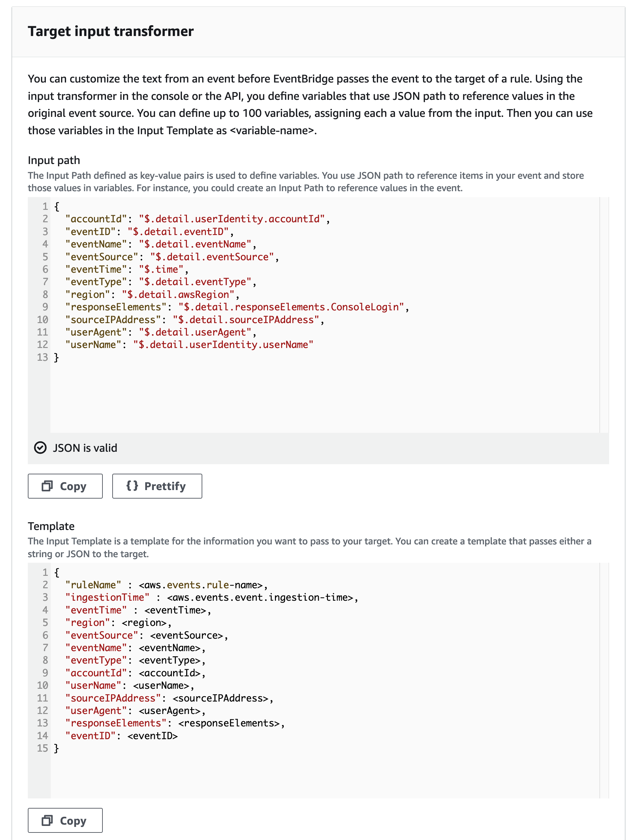Click line 1 in Input path editor
The width and height of the screenshot is (635, 840).
click(57, 207)
